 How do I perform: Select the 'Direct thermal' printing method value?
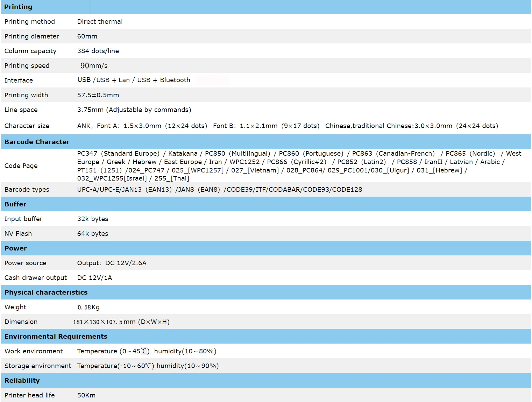100,22
